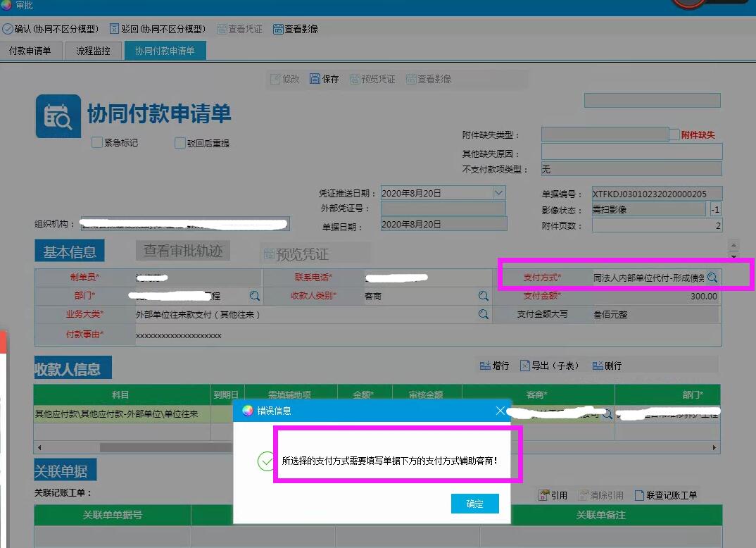The height and width of the screenshot is (548, 756).
Task: Click the 业务大类 search magnifier
Action: [484, 315]
